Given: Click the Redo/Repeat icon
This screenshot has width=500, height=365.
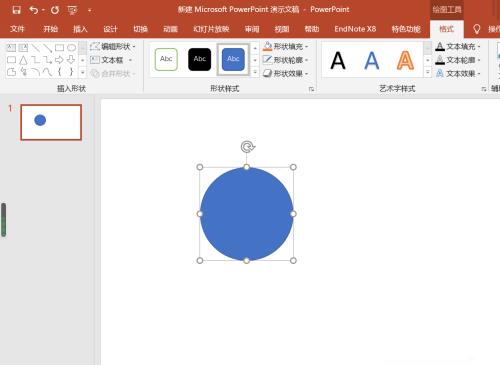Looking at the screenshot, I should pos(55,10).
